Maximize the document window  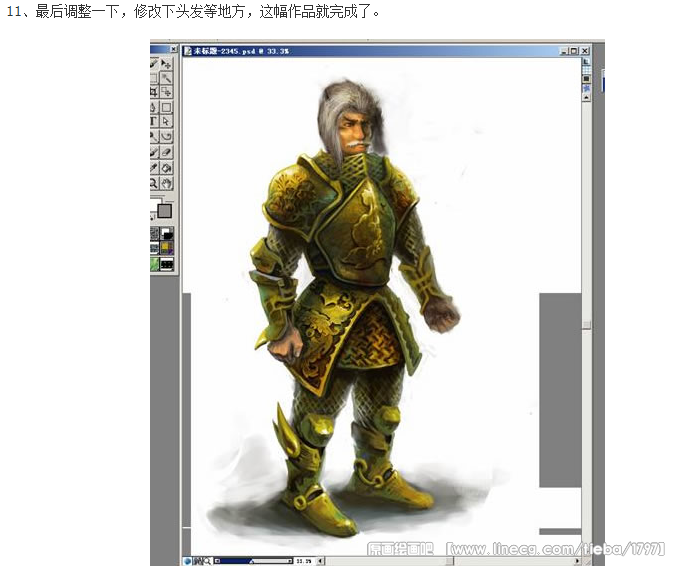(x=574, y=51)
